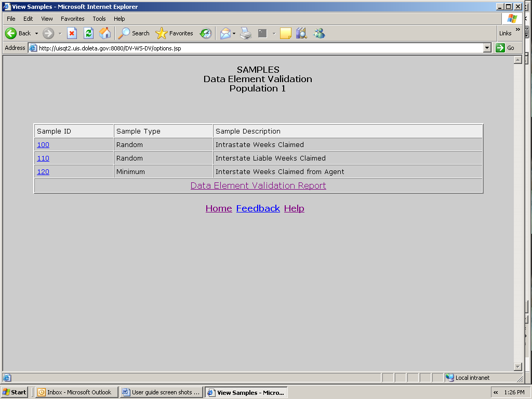532x399 pixels.
Task: Open the Research books icon
Action: coord(301,33)
